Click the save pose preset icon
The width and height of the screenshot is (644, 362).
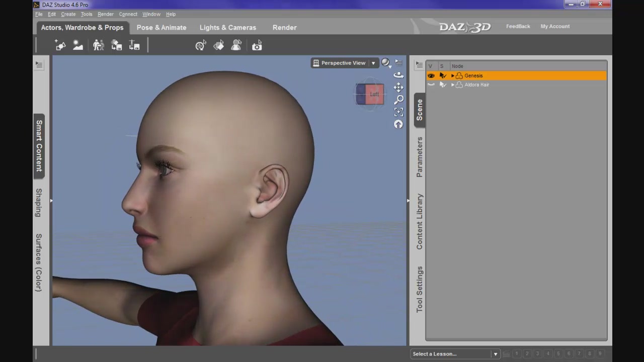point(134,46)
